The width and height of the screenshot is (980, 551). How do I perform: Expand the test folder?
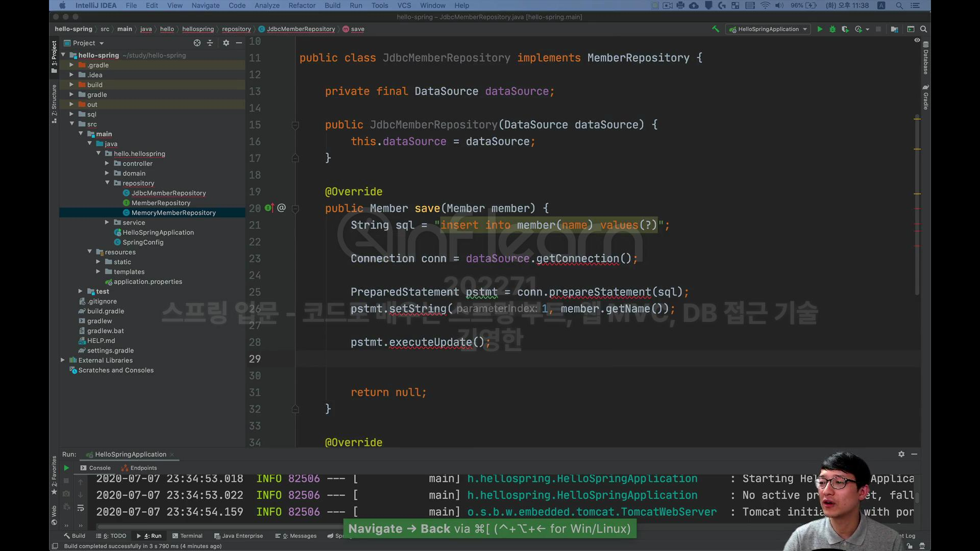pos(80,291)
